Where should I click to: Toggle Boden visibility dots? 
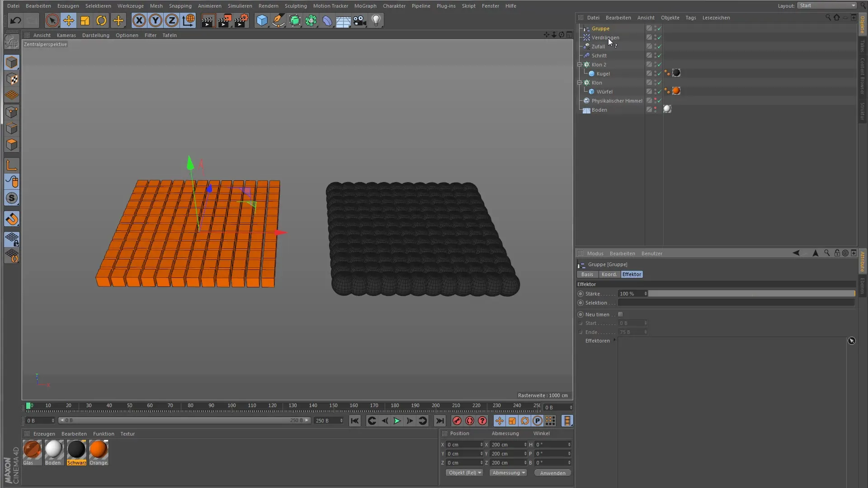coord(656,110)
